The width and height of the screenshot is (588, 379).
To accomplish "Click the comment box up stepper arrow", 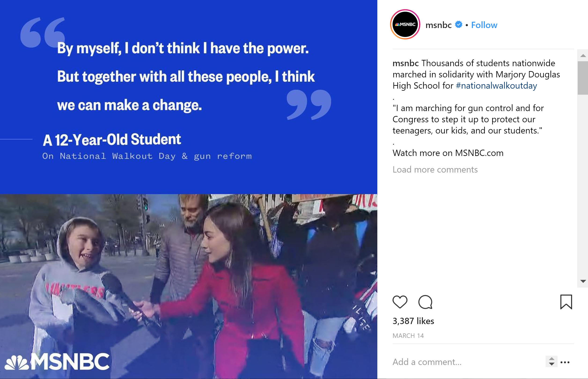I will (x=551, y=359).
